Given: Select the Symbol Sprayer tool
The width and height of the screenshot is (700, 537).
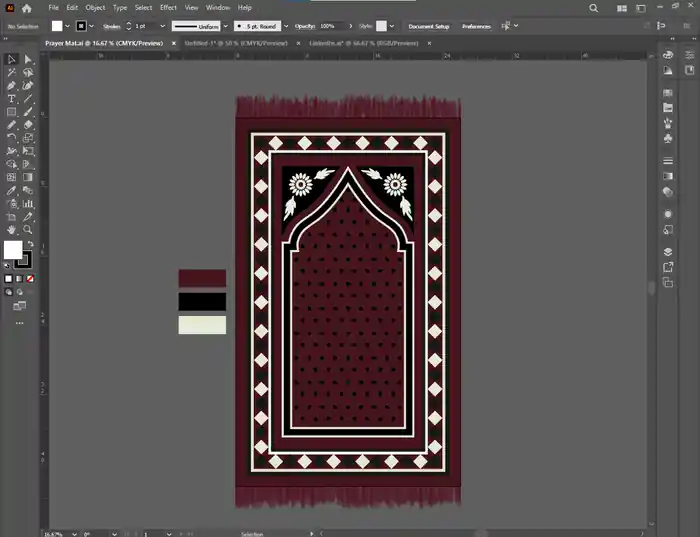Looking at the screenshot, I should [12, 204].
